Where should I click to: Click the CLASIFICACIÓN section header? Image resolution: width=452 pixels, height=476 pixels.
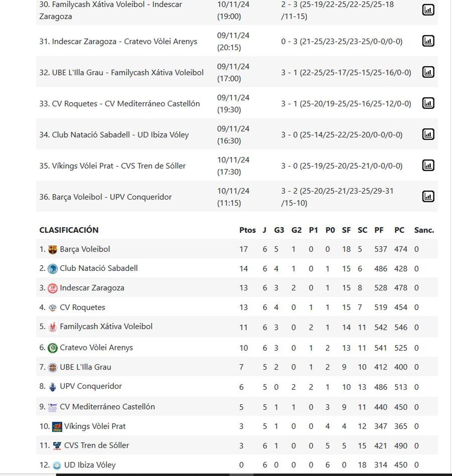pos(68,230)
